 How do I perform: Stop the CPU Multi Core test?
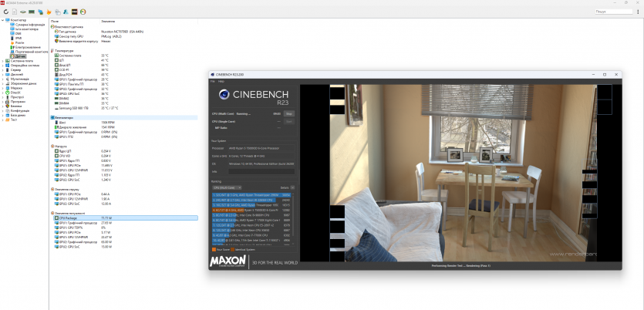coord(289,113)
